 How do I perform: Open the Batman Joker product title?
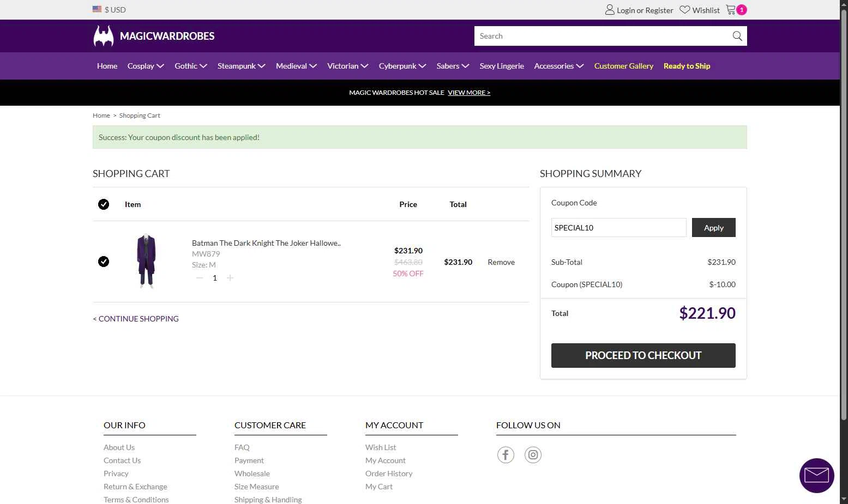click(266, 243)
